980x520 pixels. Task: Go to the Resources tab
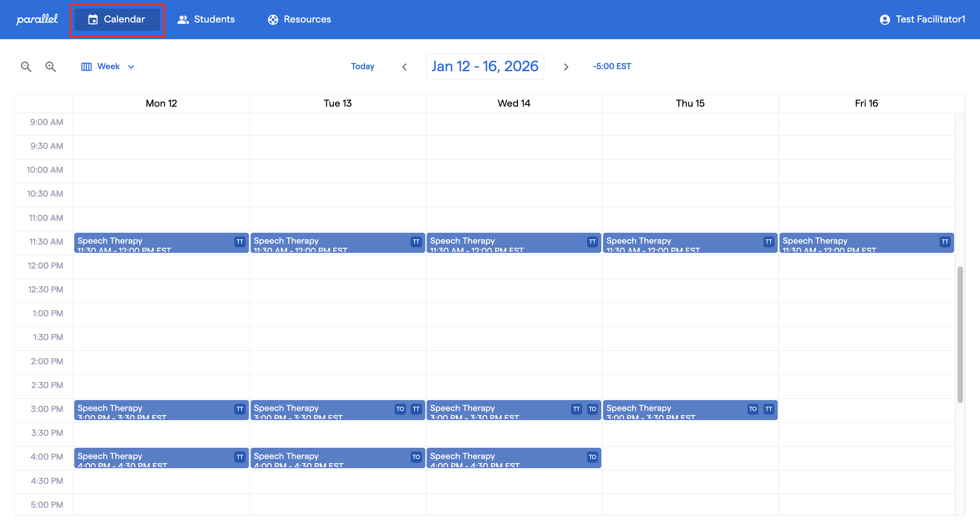coord(299,19)
